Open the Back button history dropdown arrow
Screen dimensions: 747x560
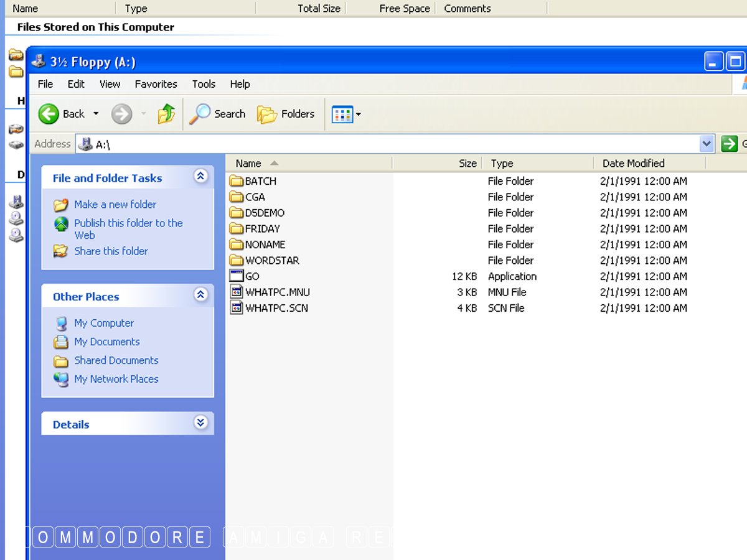point(96,114)
